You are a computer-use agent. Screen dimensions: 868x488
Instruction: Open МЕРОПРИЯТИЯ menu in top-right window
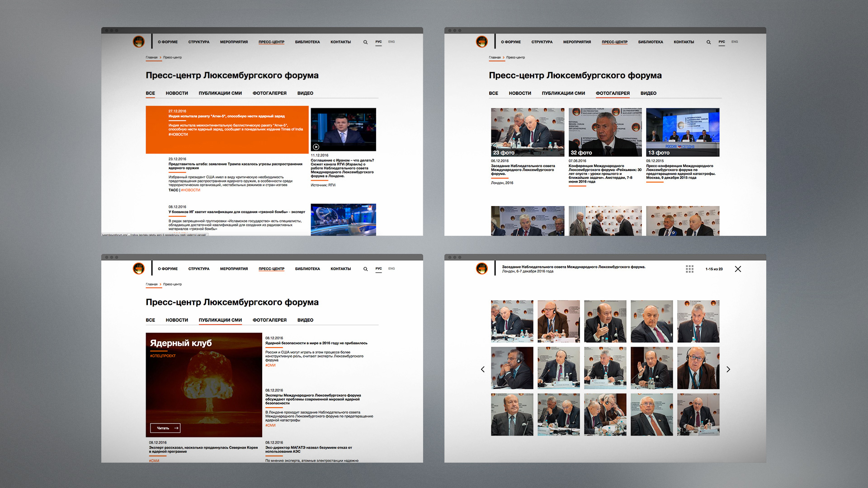(x=577, y=42)
